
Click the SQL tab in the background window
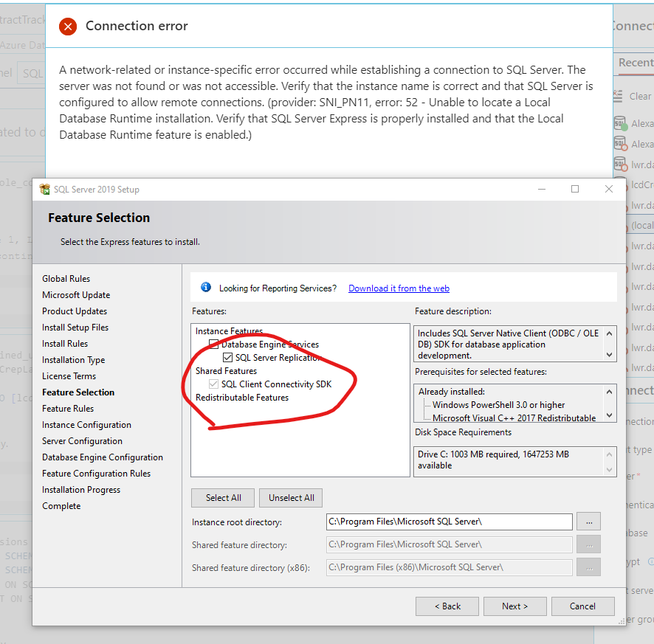32,73
